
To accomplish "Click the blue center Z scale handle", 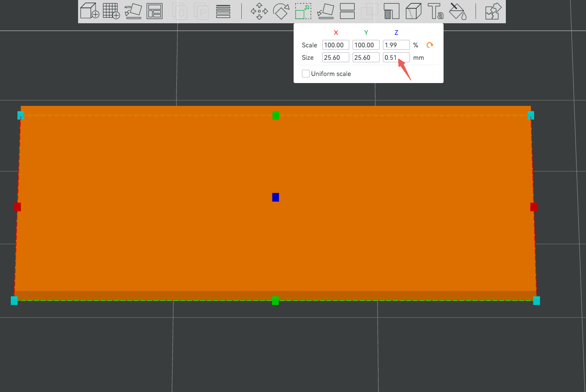I will [275, 197].
